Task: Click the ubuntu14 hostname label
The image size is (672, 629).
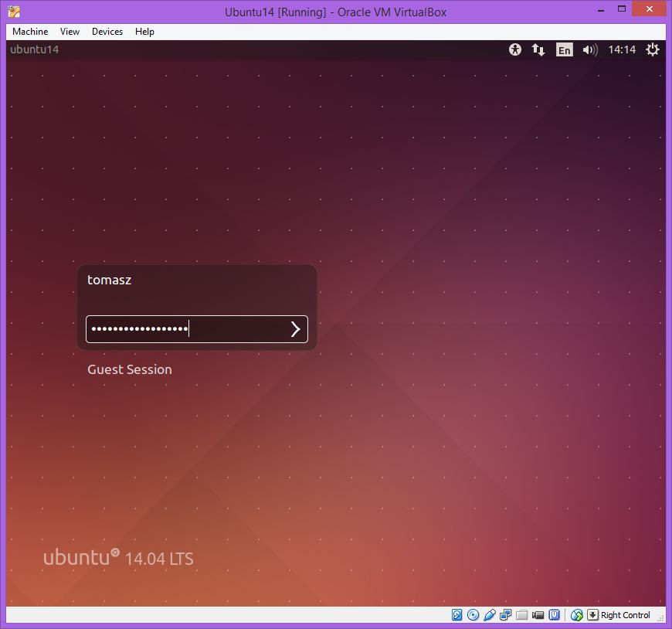Action: click(x=34, y=49)
